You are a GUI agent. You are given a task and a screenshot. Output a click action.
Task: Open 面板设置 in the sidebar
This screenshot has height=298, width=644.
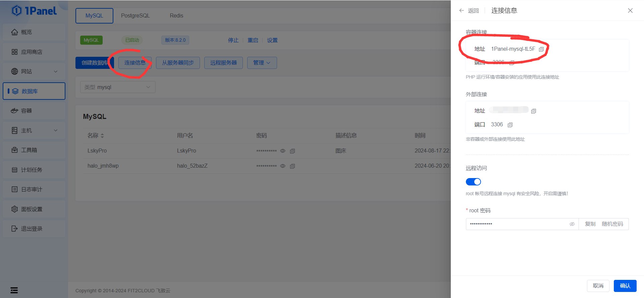click(34, 209)
